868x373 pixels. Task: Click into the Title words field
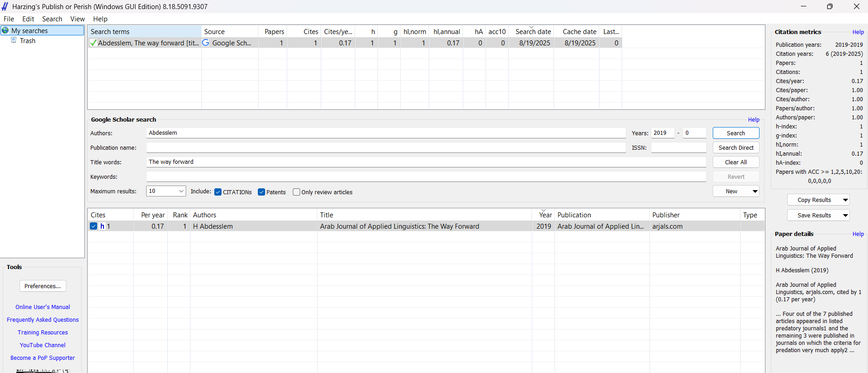coord(426,162)
